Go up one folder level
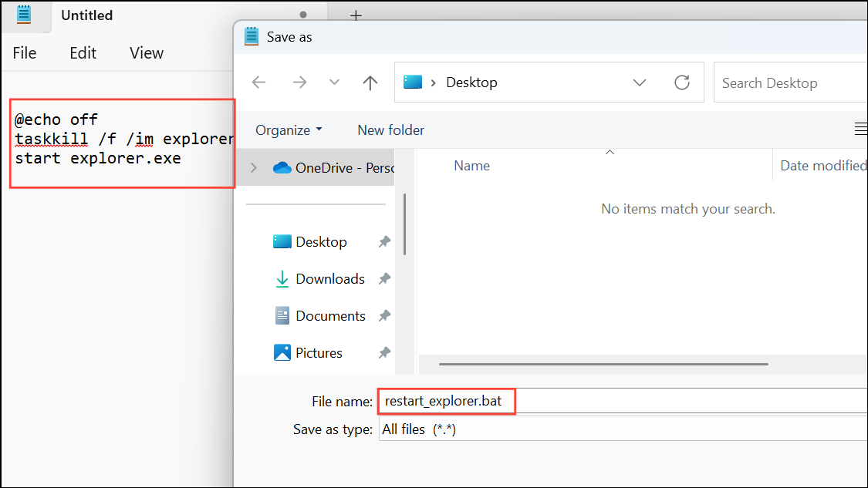This screenshot has height=488, width=868. pyautogui.click(x=370, y=82)
